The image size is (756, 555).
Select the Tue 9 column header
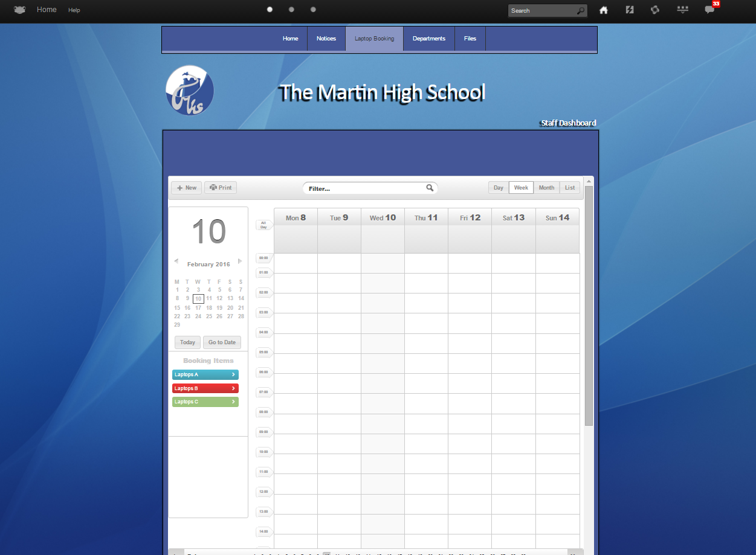[339, 217]
